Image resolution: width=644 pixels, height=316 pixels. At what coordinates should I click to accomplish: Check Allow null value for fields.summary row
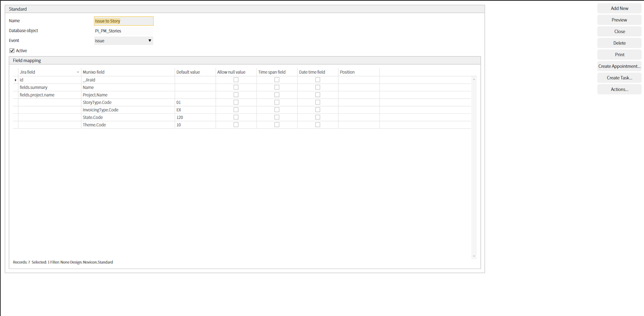236,87
